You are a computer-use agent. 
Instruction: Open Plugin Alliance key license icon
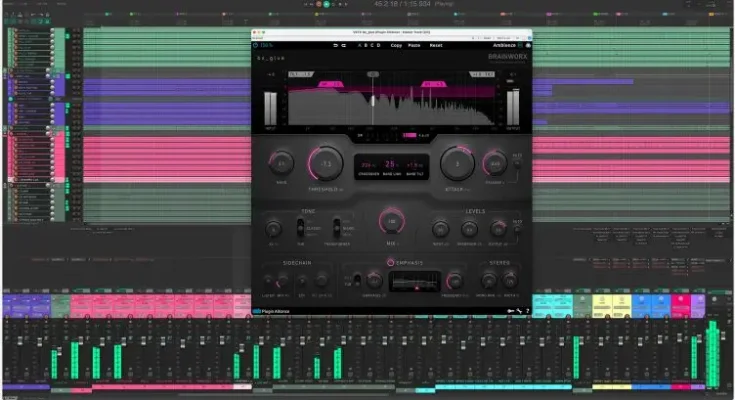click(511, 312)
